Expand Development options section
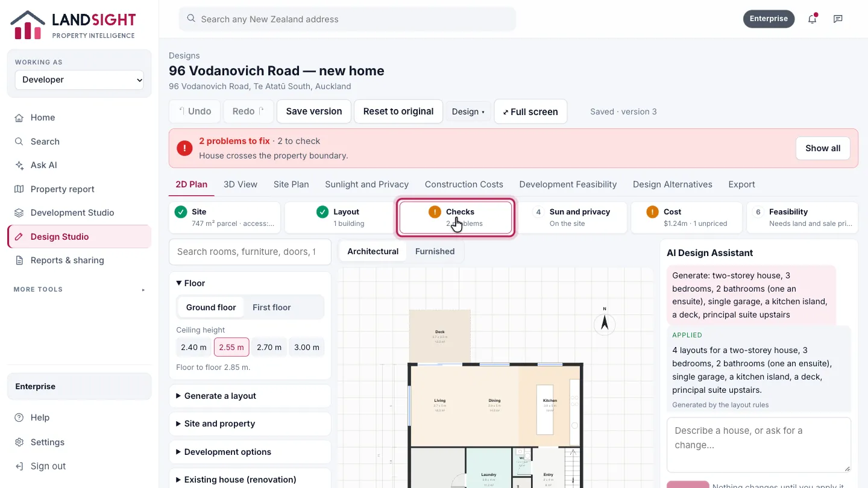The height and width of the screenshot is (488, 868). click(x=250, y=452)
